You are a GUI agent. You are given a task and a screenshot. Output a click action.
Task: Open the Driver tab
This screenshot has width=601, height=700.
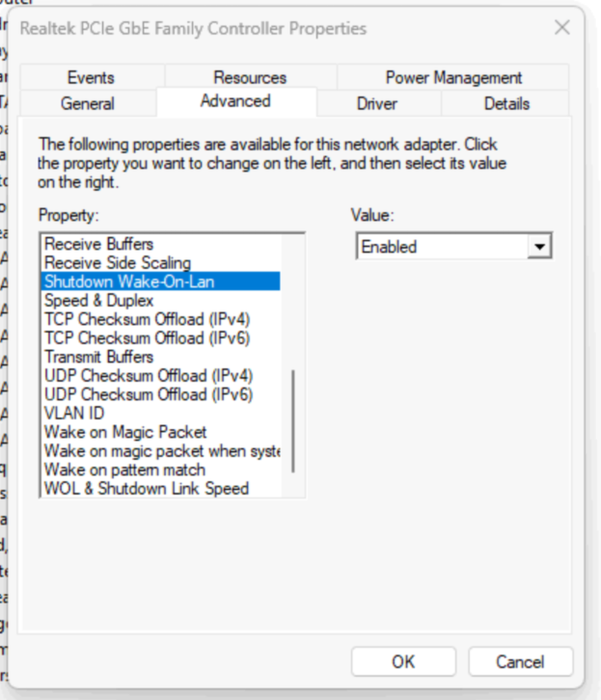(377, 103)
